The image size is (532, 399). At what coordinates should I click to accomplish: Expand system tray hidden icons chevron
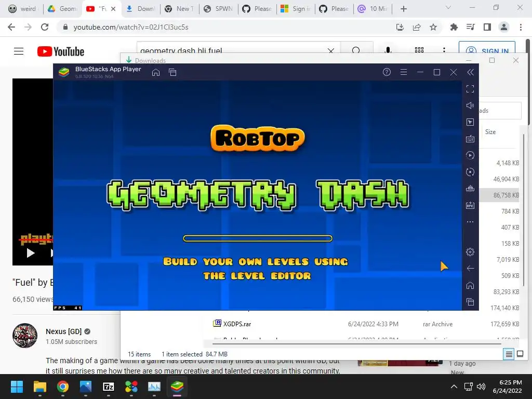click(x=454, y=387)
